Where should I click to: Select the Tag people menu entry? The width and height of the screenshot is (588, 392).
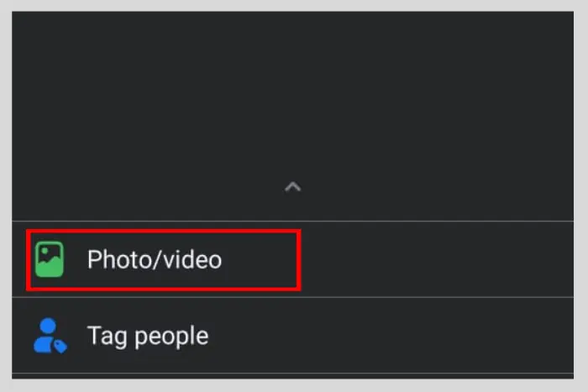tap(292, 336)
